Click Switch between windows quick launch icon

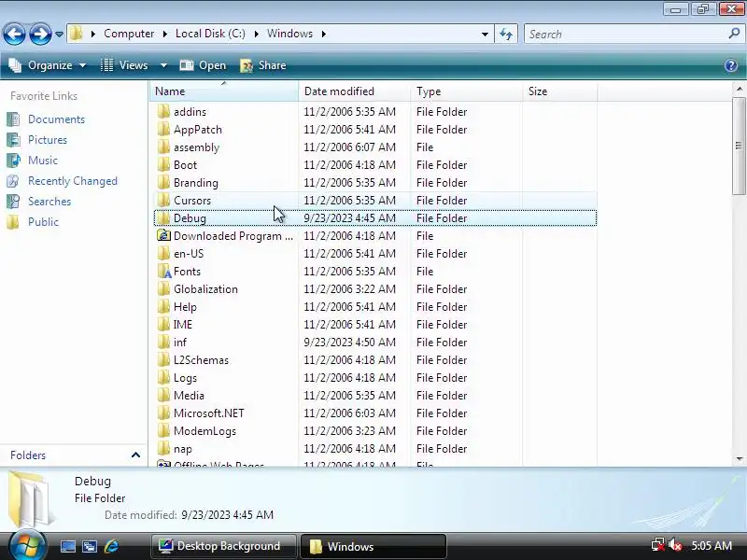point(90,546)
